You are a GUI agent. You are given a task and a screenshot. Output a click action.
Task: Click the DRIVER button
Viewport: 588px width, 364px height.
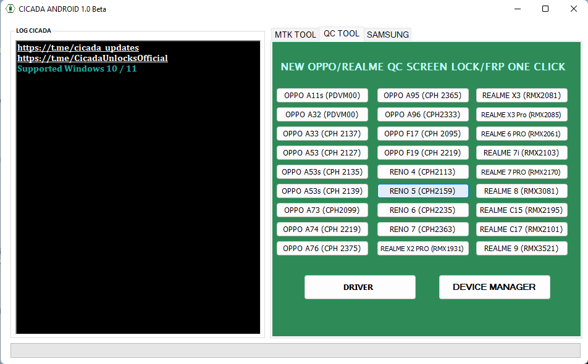coord(359,287)
